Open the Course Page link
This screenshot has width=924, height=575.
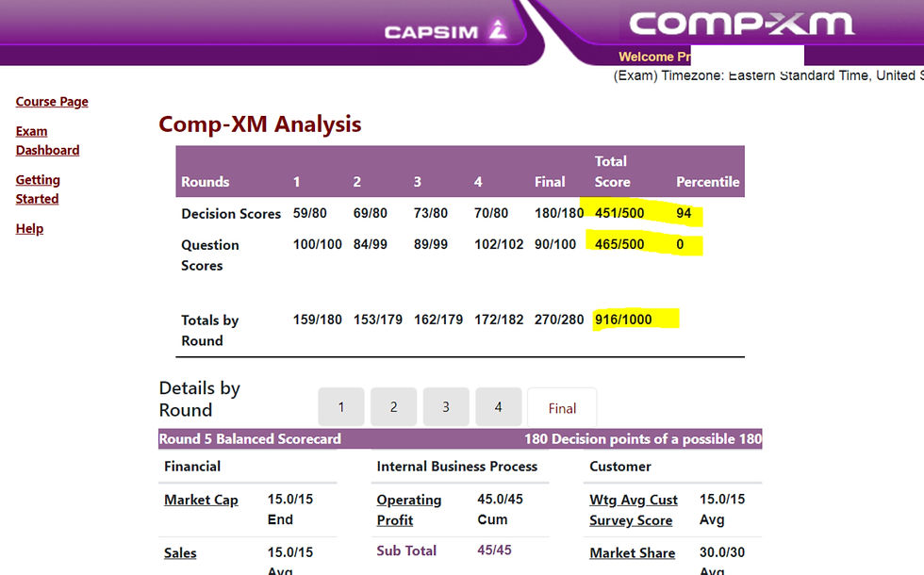pos(52,102)
